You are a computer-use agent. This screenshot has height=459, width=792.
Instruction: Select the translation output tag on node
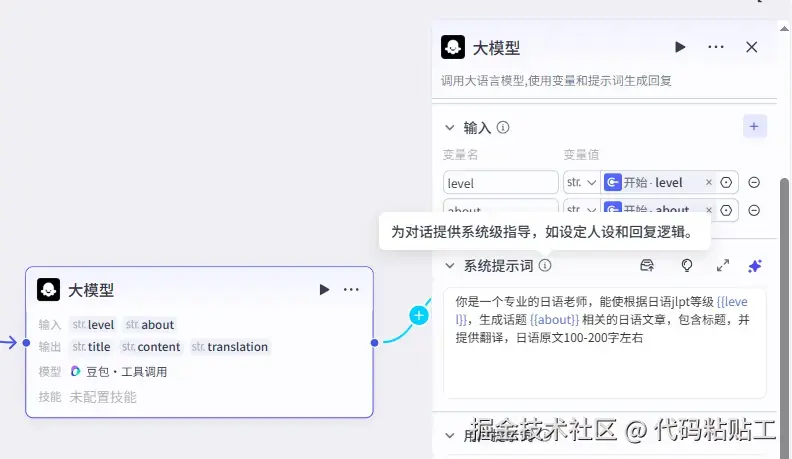(230, 347)
